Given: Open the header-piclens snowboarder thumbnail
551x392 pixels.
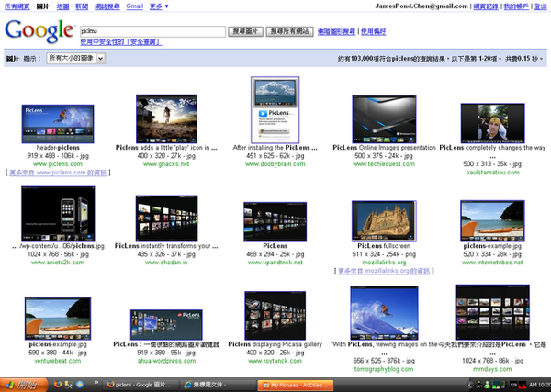Looking at the screenshot, I should coord(58,124).
